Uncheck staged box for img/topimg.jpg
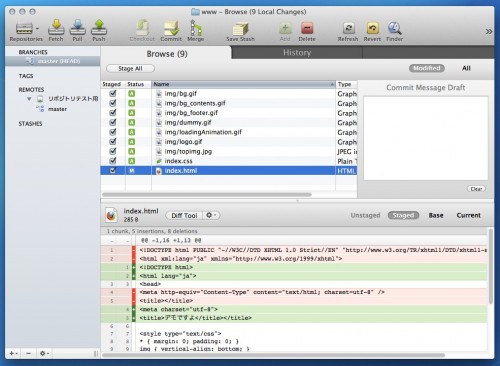500x366 pixels. [x=113, y=151]
